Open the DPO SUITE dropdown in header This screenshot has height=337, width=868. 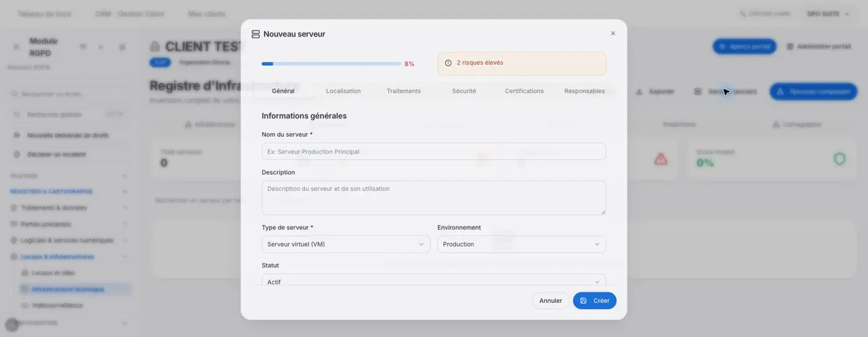pos(828,14)
